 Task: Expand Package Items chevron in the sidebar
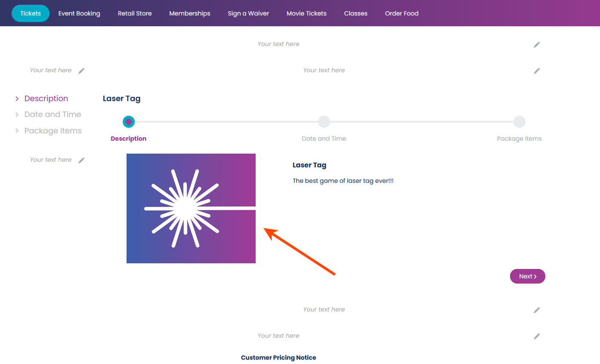tap(17, 131)
